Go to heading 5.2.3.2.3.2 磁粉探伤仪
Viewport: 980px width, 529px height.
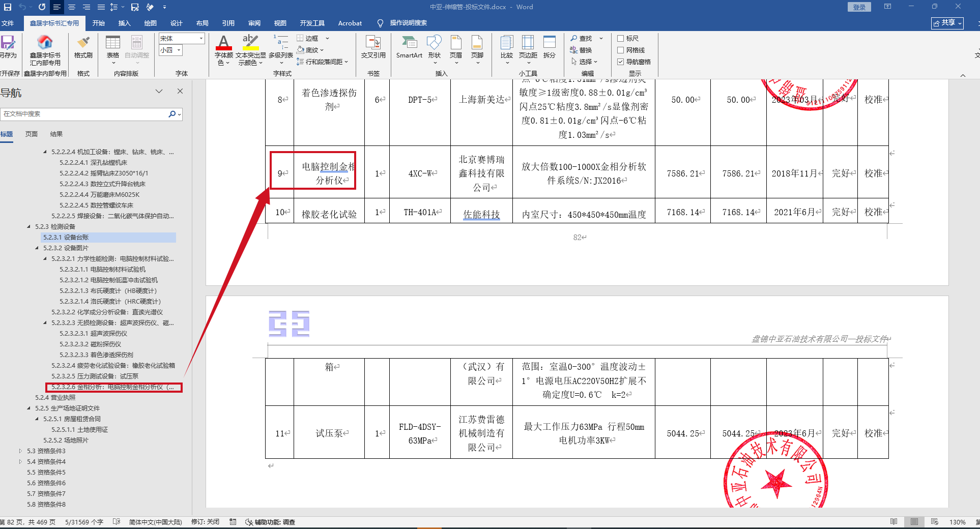pos(91,344)
